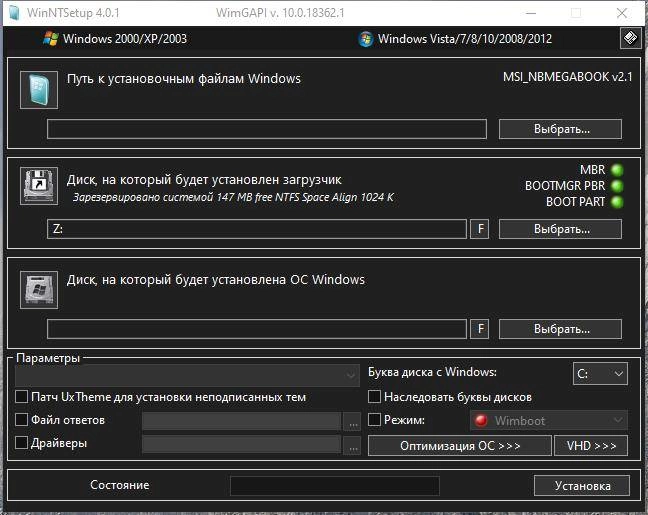Image resolution: width=648 pixels, height=515 pixels.
Task: Click the Windows XP flag tab icon
Action: click(x=51, y=39)
